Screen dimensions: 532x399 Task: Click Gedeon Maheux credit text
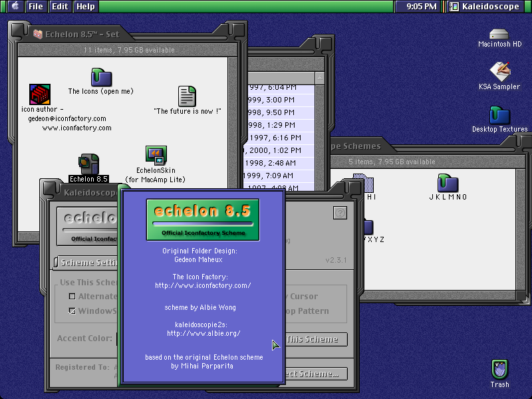[198, 259]
